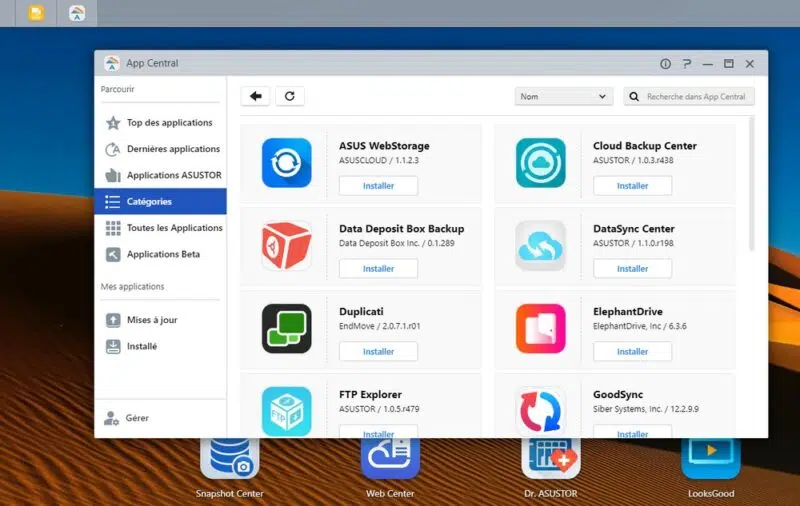
Task: Open the ASUS WebStorage title
Action: 384,146
